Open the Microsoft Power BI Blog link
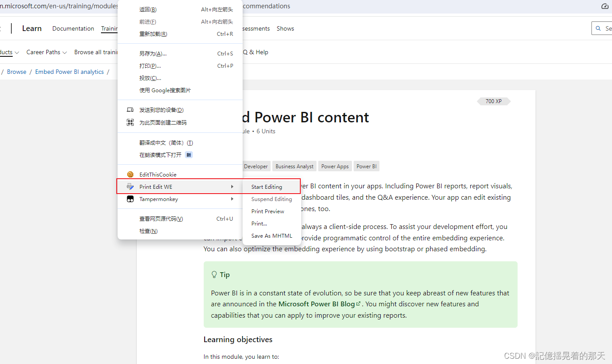Viewport: 612px width, 364px height. tap(320, 304)
